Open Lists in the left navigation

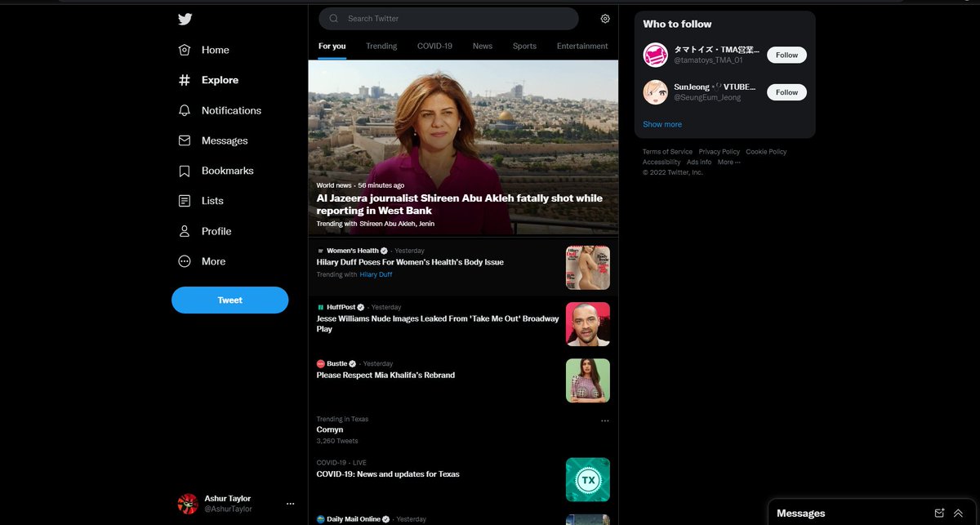coord(201,201)
